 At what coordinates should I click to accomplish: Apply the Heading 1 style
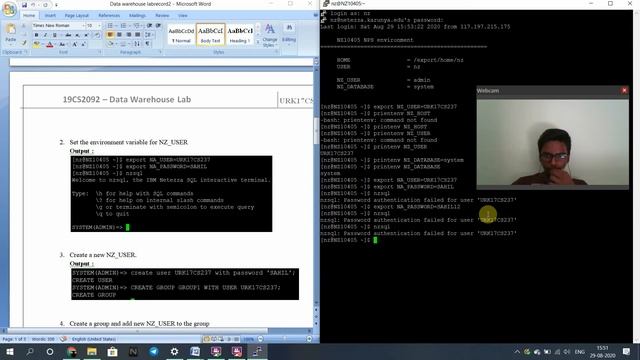[x=240, y=35]
